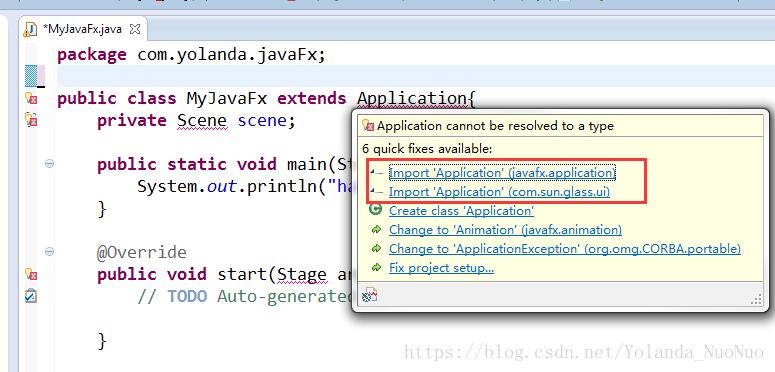The width and height of the screenshot is (775, 372).
Task: Click the System.out.println statement
Action: [245, 186]
